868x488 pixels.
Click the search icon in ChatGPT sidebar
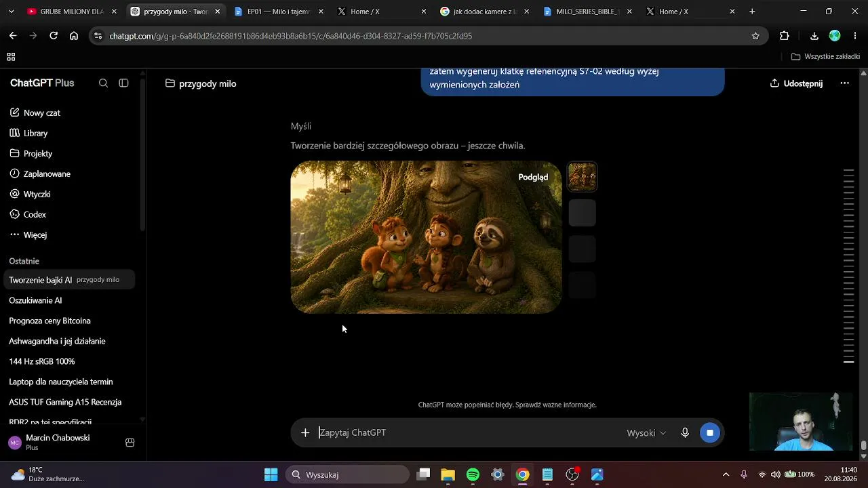tap(103, 83)
